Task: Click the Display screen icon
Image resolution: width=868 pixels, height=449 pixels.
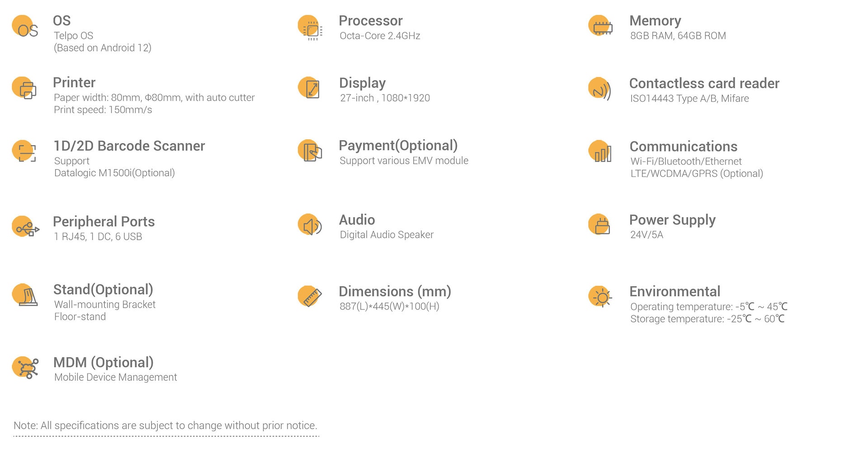Action: click(309, 88)
